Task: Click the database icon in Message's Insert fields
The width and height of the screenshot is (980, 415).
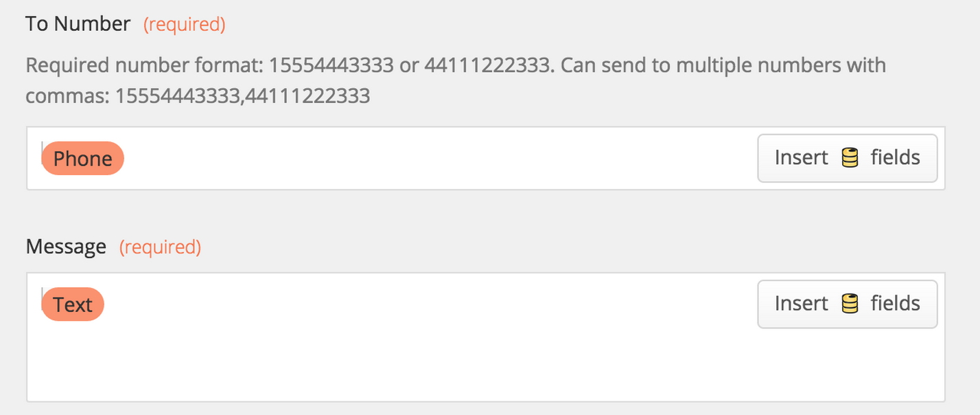Action: (x=850, y=304)
